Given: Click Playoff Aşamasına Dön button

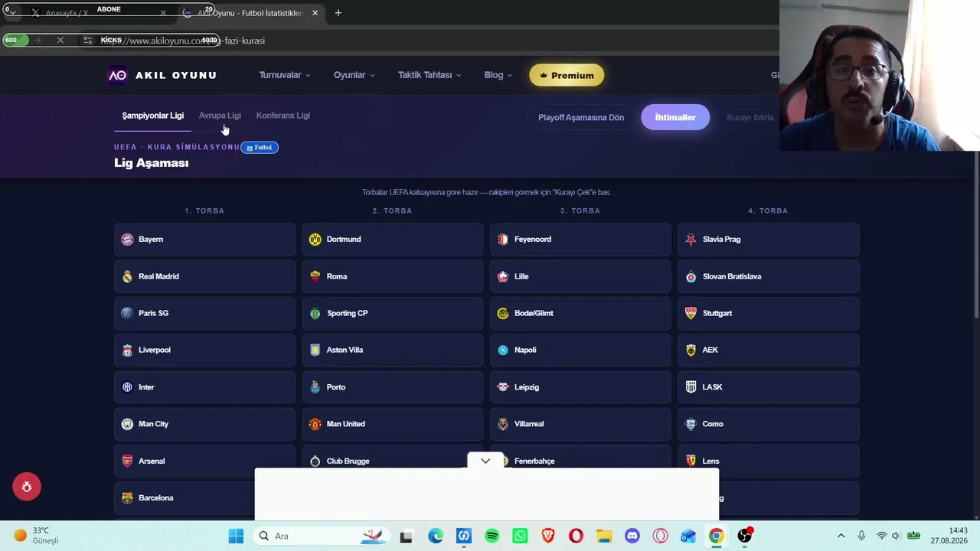Looking at the screenshot, I should (581, 117).
